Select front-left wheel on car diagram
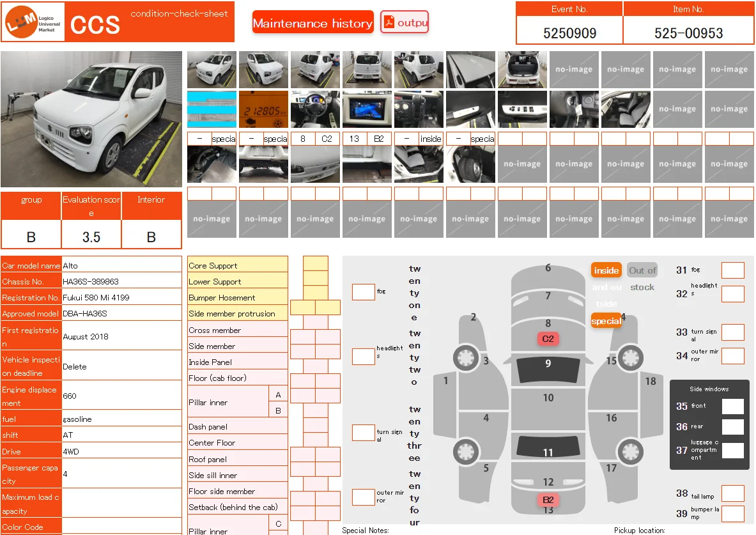 [465, 357]
